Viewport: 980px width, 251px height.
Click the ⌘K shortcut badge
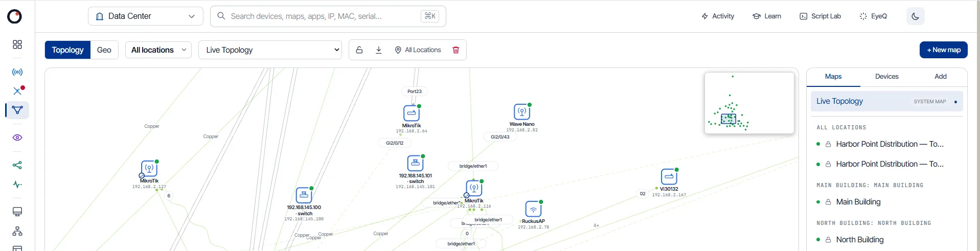pos(430,16)
